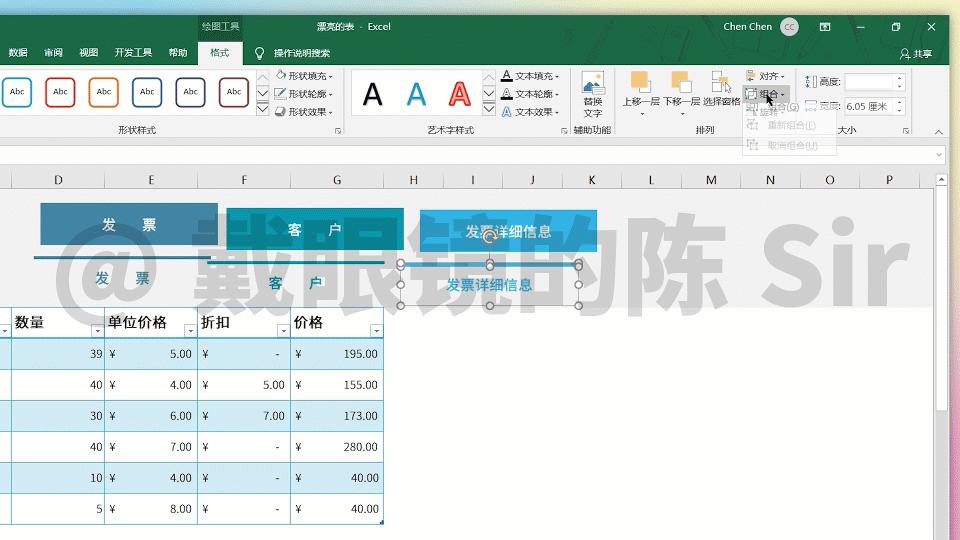Open 形状轮廓 shape outline dropdown
The width and height of the screenshot is (960, 540).
click(x=304, y=94)
